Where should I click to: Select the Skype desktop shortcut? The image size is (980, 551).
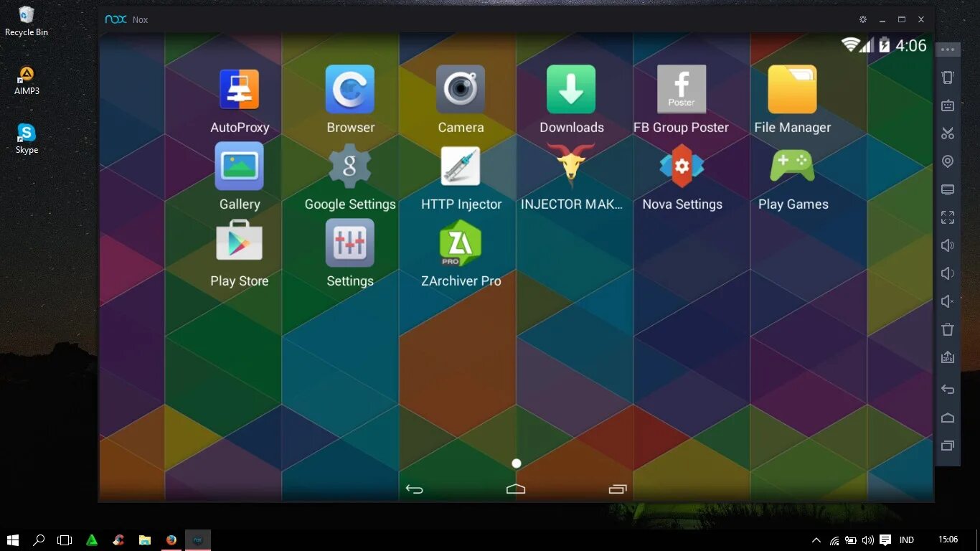pyautogui.click(x=27, y=138)
